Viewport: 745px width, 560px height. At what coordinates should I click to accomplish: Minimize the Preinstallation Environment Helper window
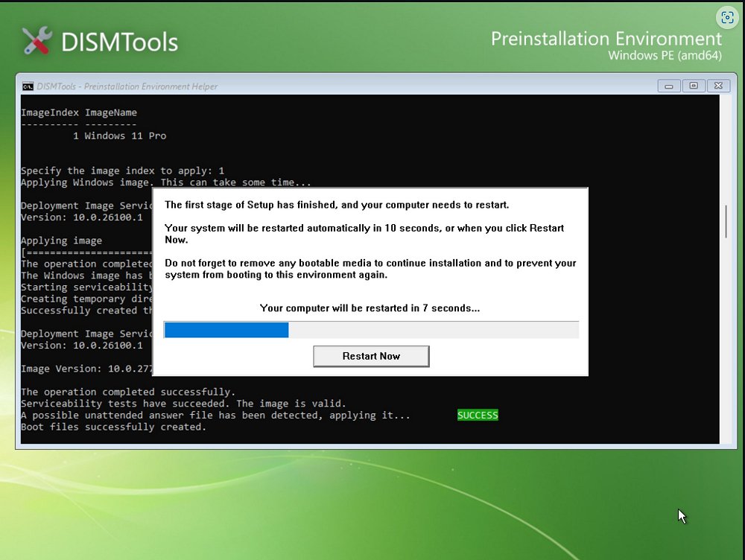668,86
